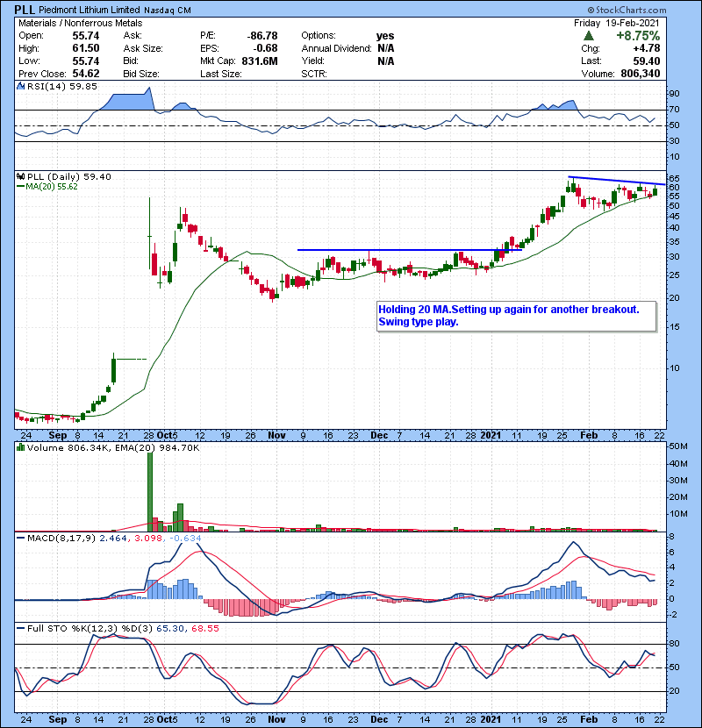Click the MACD(8,17,9) legend line marker
This screenshot has width=702, height=728.
point(21,539)
